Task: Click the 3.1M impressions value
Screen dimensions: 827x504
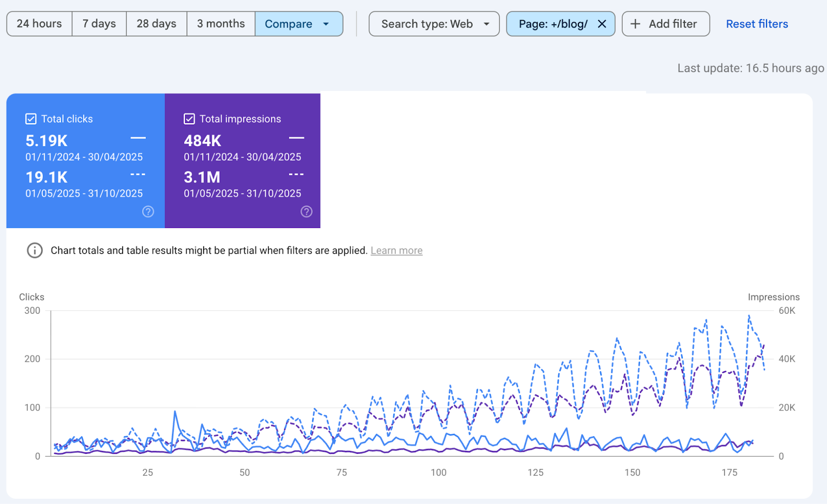Action: click(x=202, y=177)
